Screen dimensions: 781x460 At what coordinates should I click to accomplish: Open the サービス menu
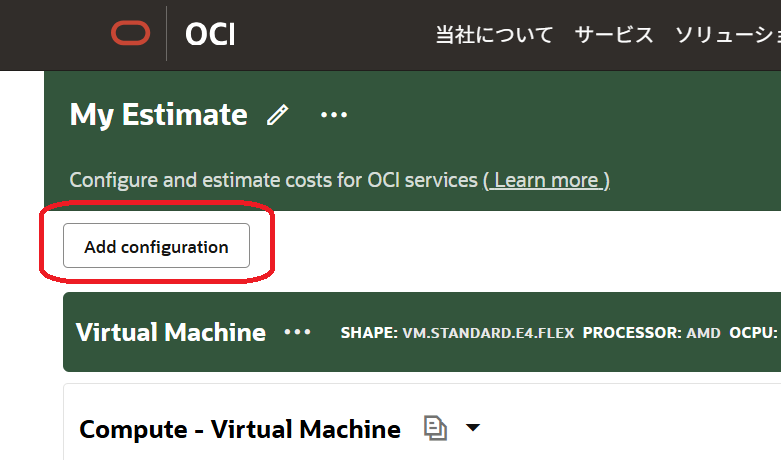pos(614,35)
